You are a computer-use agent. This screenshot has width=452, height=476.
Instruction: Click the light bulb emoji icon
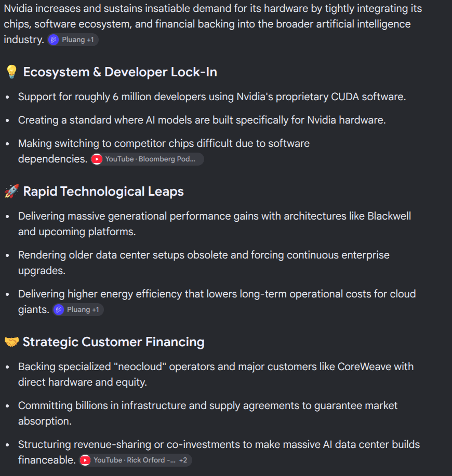point(11,72)
